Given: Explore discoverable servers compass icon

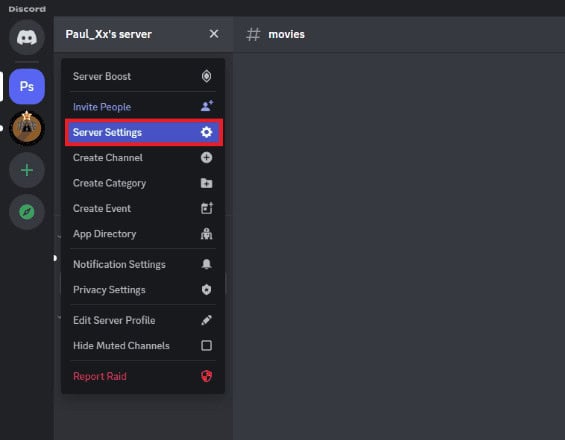Looking at the screenshot, I should coord(27,212).
